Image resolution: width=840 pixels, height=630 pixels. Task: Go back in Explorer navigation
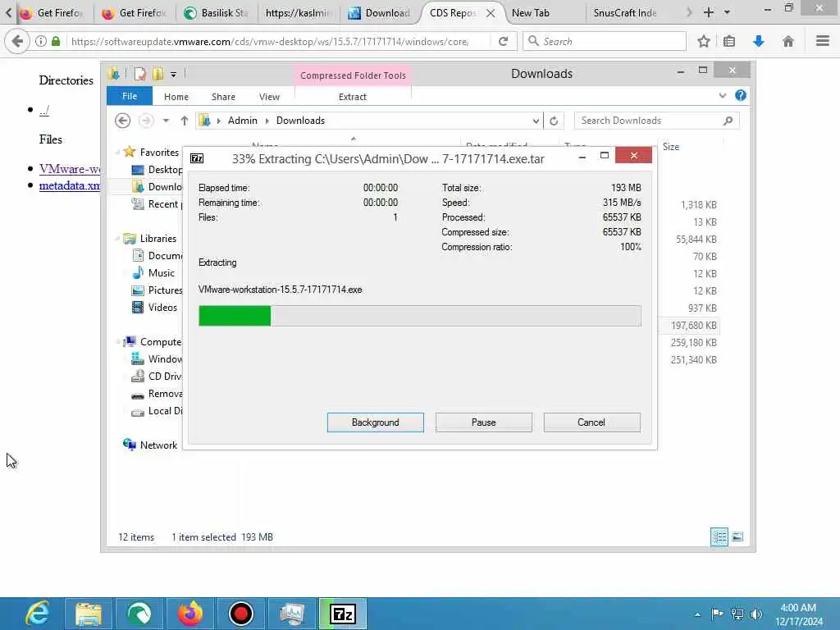[123, 121]
